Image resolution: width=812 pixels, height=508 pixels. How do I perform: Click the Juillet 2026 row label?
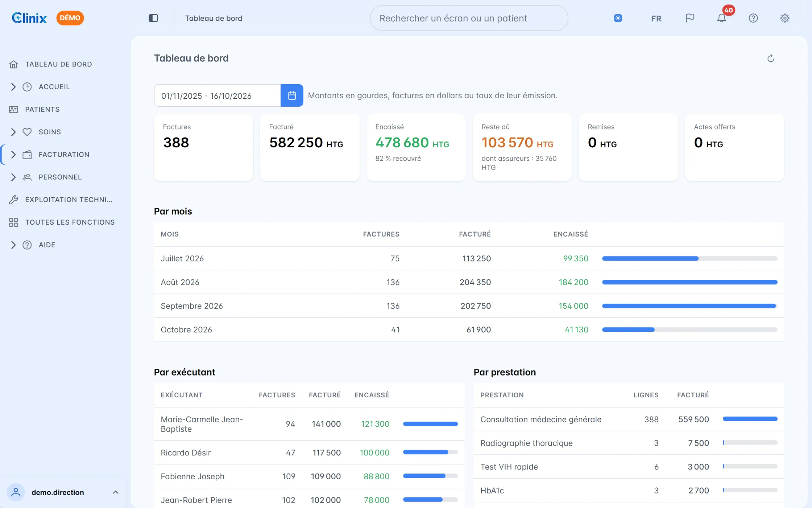click(x=182, y=259)
